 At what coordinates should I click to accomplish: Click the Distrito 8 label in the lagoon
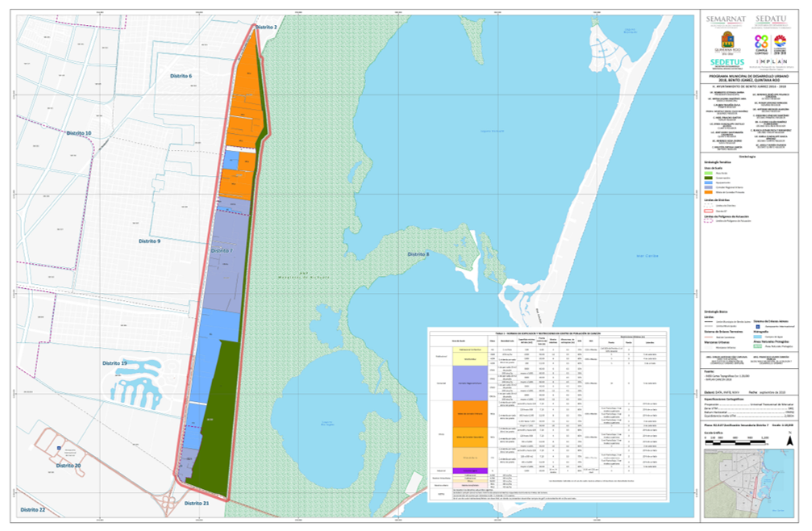coord(418,254)
